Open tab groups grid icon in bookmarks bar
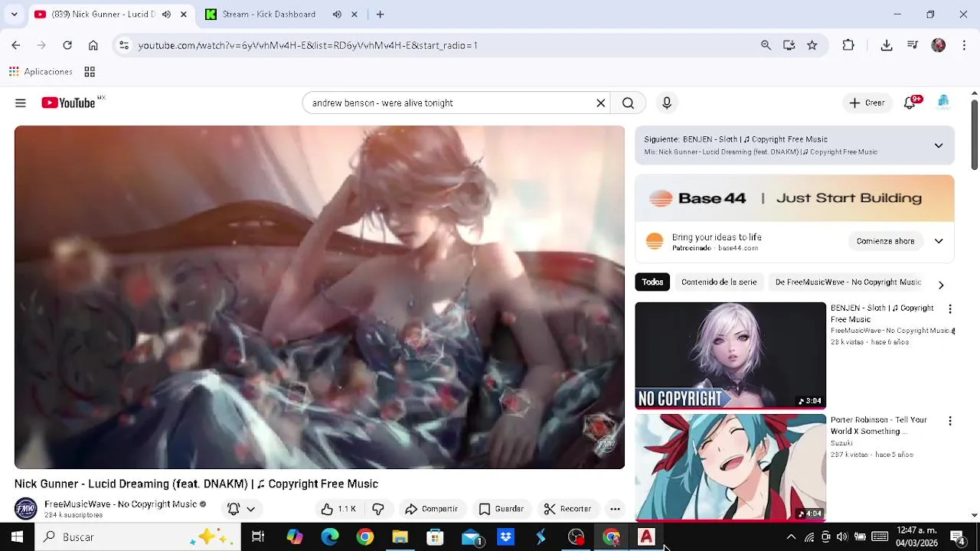980x551 pixels. click(90, 72)
